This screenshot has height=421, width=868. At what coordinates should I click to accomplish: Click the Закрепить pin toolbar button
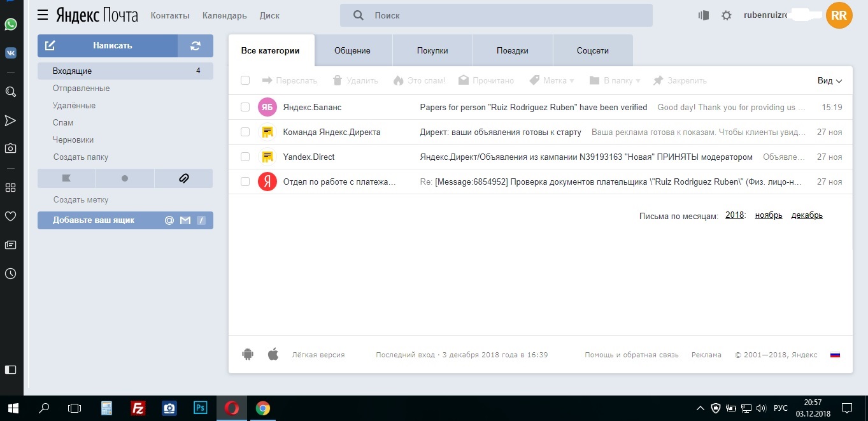click(x=680, y=81)
